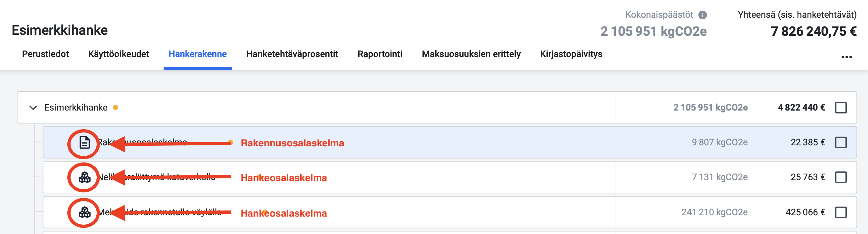Viewport: 868px width, 234px height.
Task: Collapse the Esimerkkihanke tree with the chevron
Action: 33,108
